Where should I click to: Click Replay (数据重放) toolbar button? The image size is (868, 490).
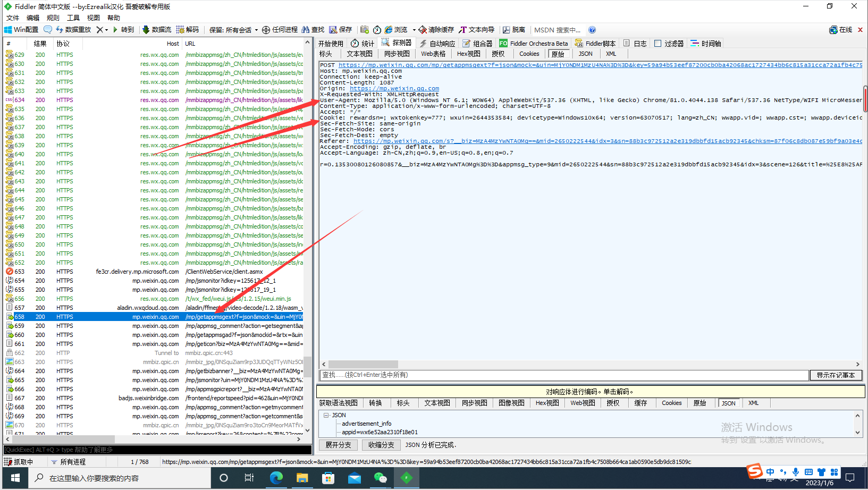click(73, 30)
